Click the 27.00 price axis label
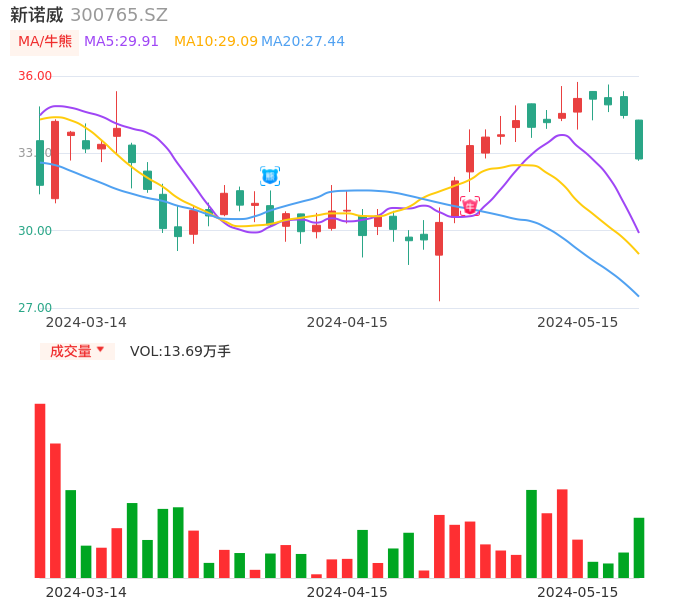The height and width of the screenshot is (606, 686). click(36, 308)
